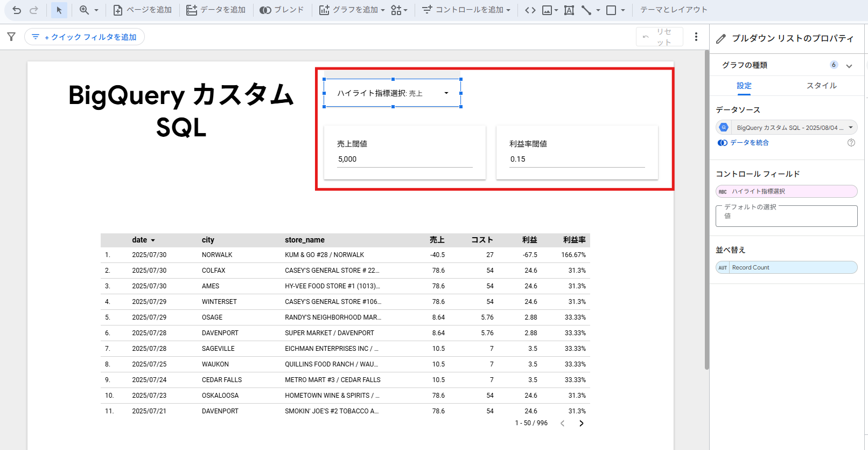Click the text box icon
868x450 pixels.
569,10
